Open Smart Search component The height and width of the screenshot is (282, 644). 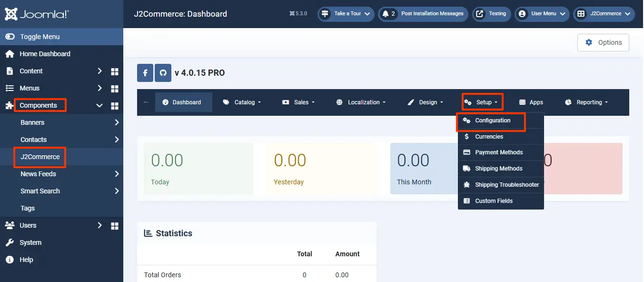(x=40, y=191)
